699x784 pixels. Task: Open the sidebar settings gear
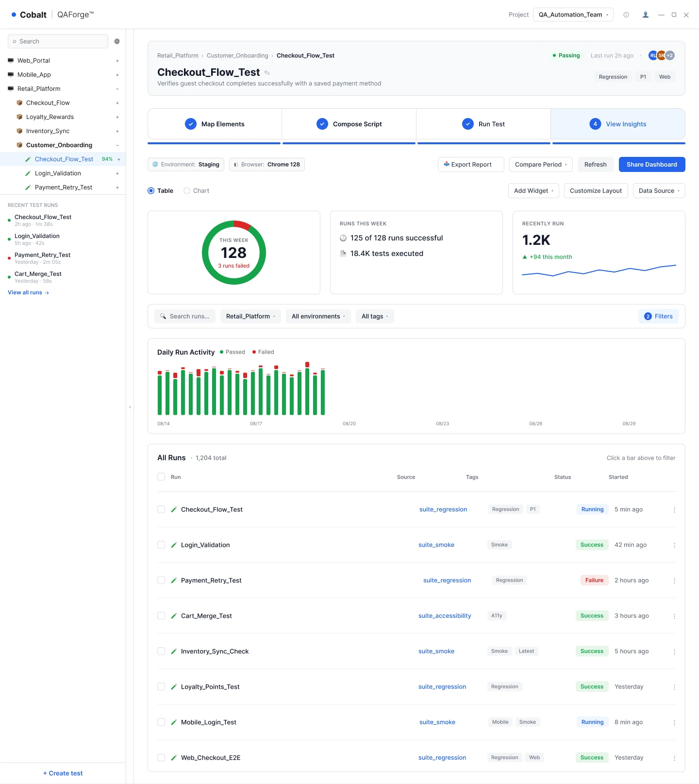117,41
